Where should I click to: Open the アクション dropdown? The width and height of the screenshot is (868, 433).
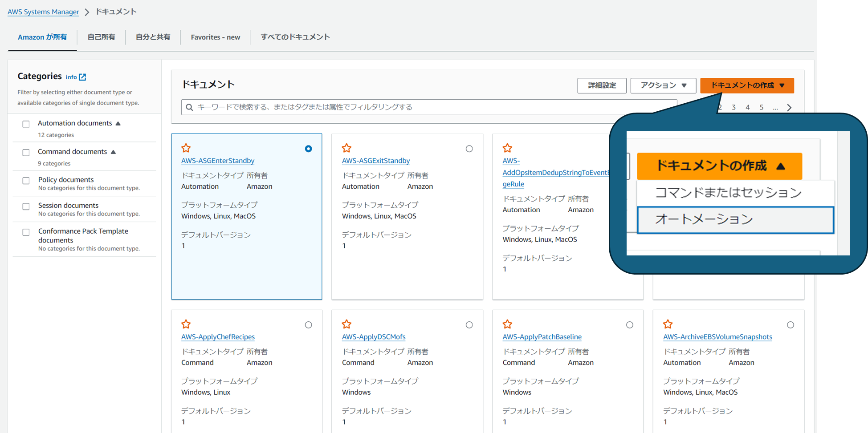(663, 85)
